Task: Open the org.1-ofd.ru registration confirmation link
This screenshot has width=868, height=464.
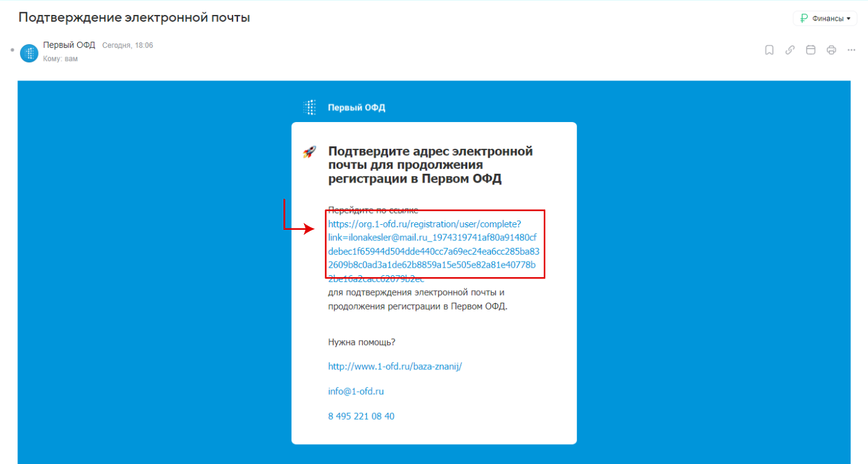Action: pos(434,251)
